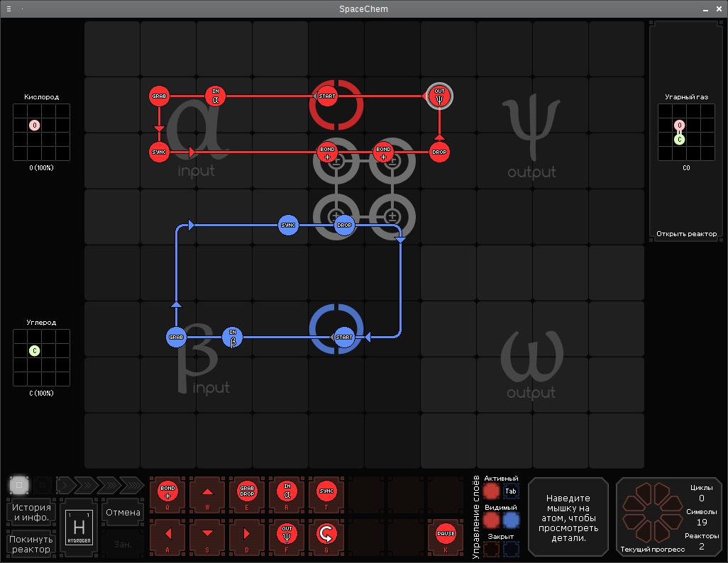Click the Реакторы value 2
This screenshot has width=728, height=563.
click(702, 546)
